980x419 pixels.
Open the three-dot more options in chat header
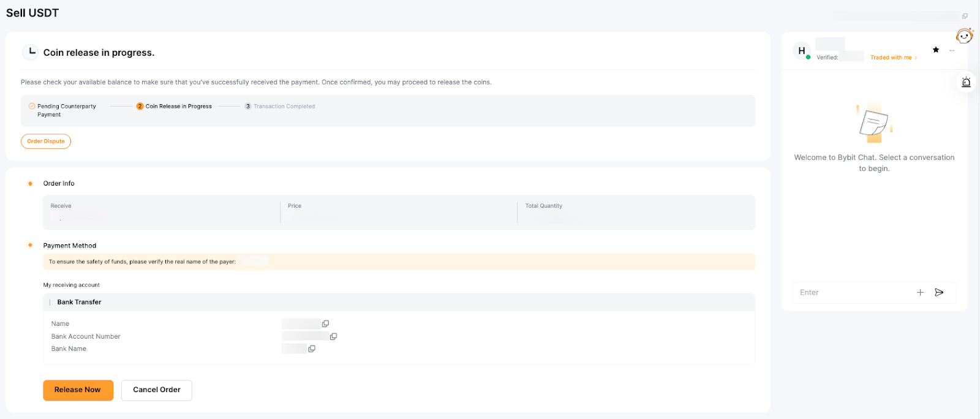click(952, 51)
